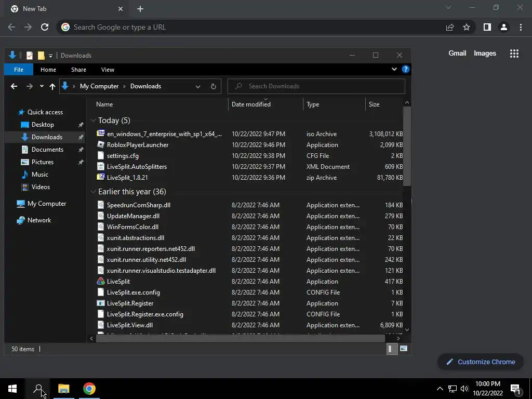Click the share page icon in Chrome
The width and height of the screenshot is (532, 399).
point(450,27)
